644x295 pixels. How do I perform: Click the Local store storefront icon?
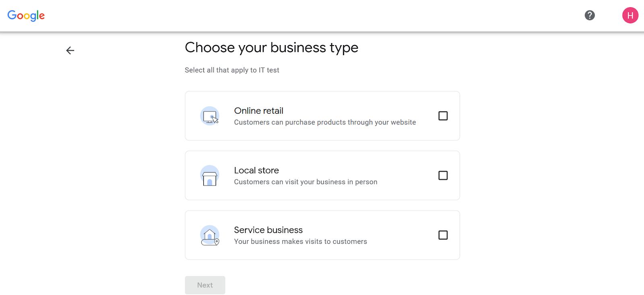point(210,175)
